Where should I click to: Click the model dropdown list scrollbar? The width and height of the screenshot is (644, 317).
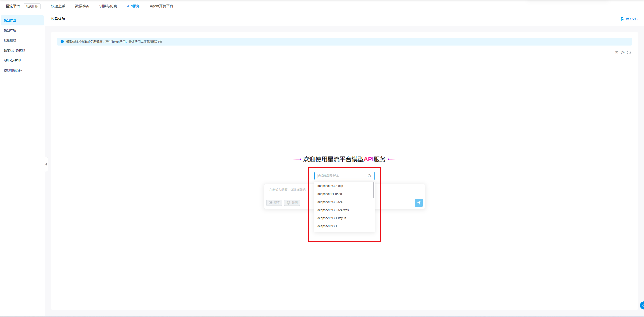pos(373,190)
